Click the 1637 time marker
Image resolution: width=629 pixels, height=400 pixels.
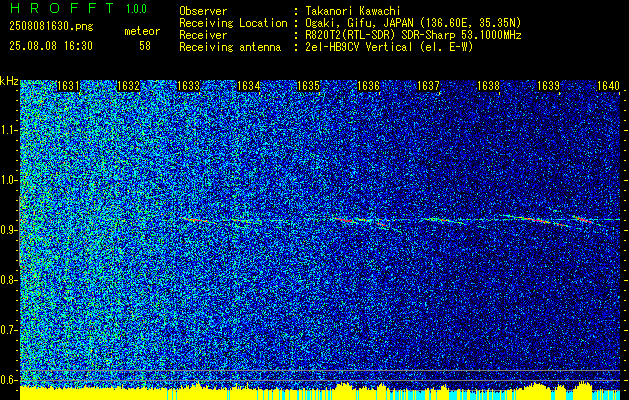[x=428, y=86]
